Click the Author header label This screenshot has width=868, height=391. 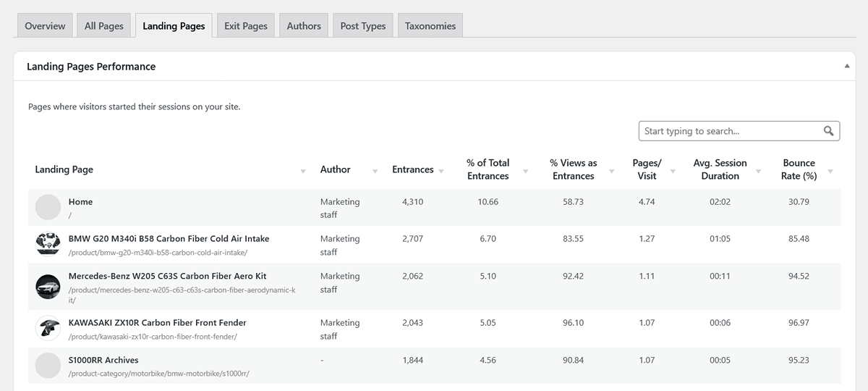pyautogui.click(x=336, y=169)
